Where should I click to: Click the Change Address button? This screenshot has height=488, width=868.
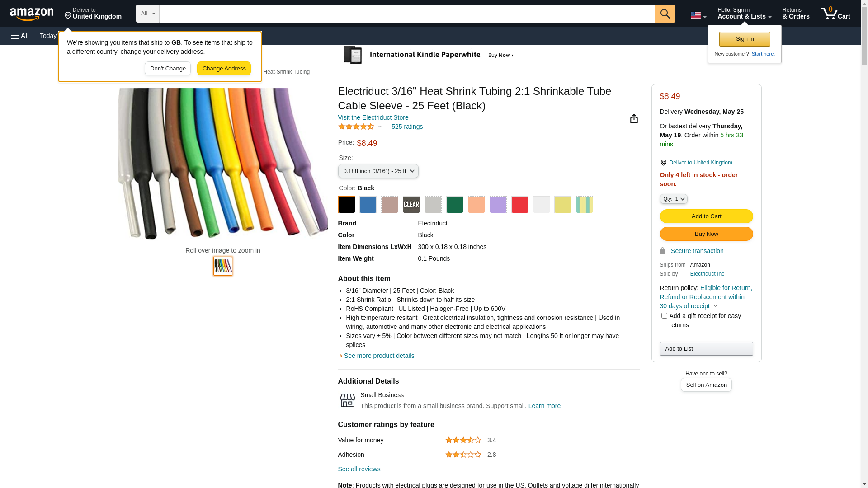pos(224,69)
